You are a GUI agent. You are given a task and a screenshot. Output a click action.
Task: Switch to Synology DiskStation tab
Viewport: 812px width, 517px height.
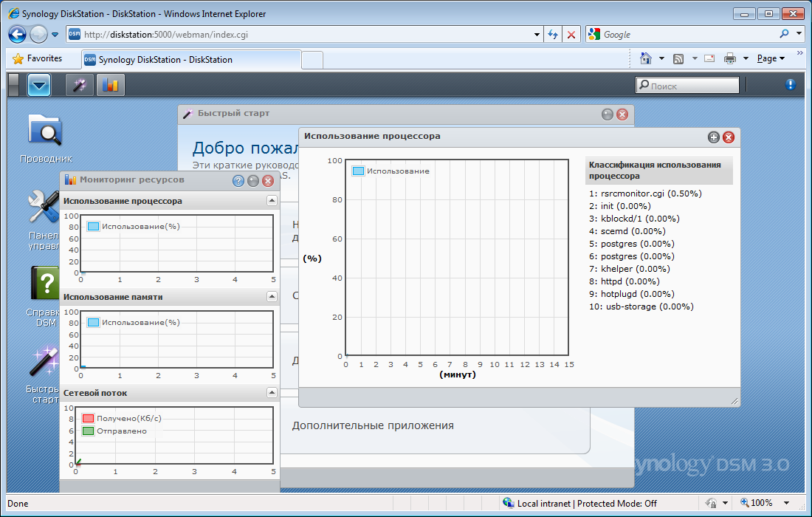pos(191,60)
